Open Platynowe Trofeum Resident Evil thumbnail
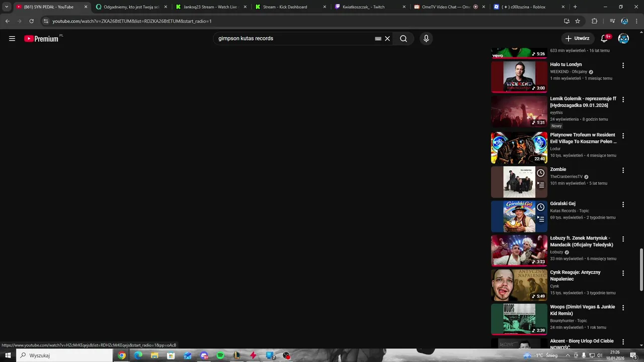The image size is (644, 362). pyautogui.click(x=519, y=148)
